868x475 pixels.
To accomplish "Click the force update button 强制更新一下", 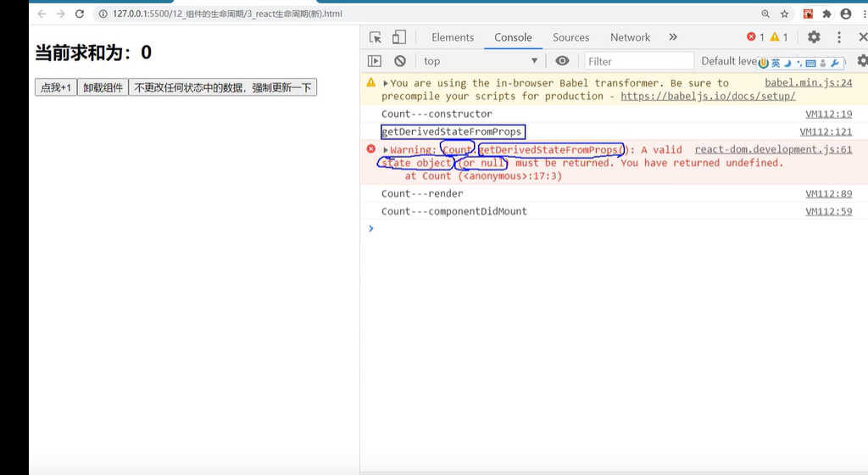I will [x=223, y=87].
